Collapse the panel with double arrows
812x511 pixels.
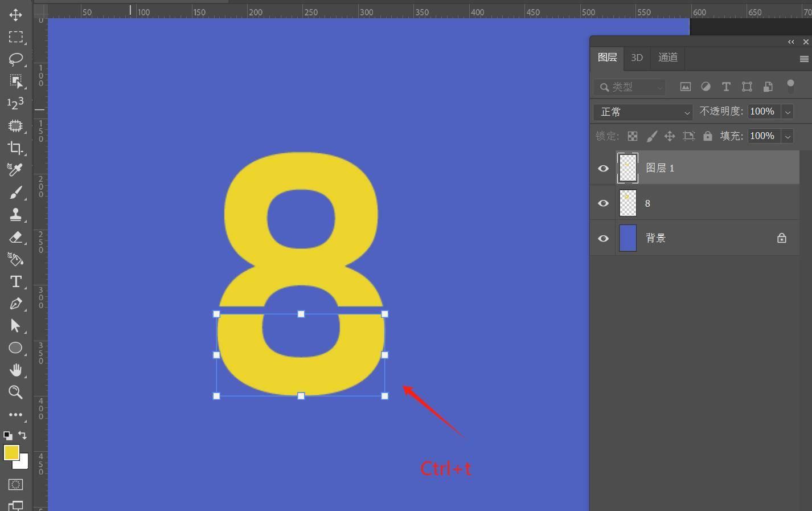click(x=791, y=42)
